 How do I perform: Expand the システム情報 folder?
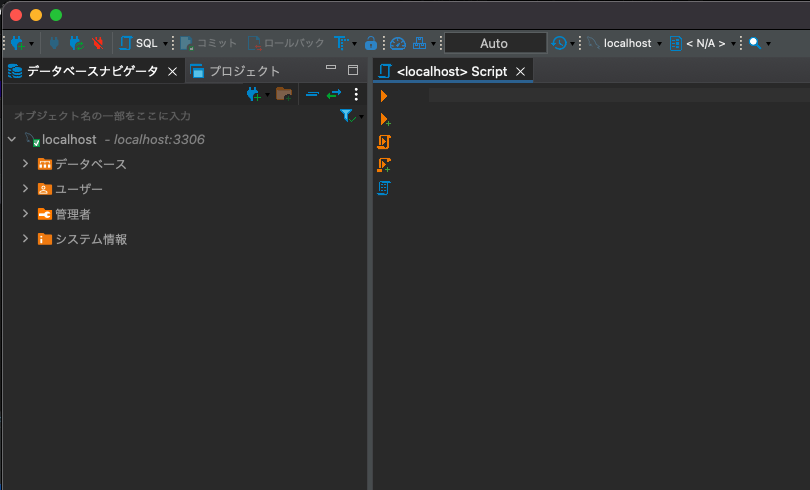25,239
